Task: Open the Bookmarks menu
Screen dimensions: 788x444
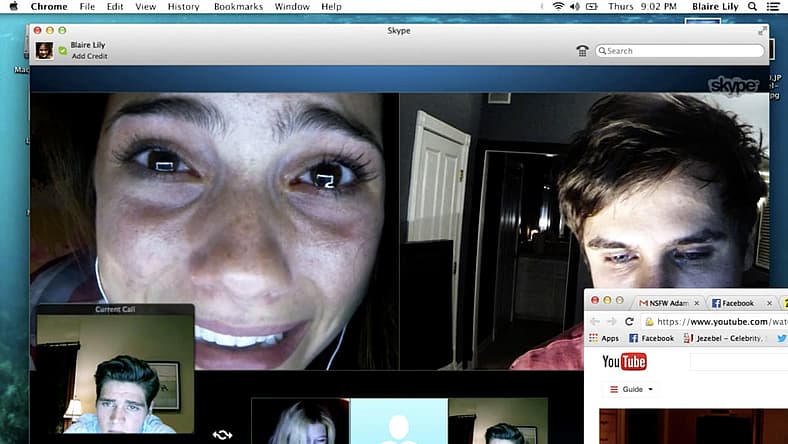Action: pos(238,7)
